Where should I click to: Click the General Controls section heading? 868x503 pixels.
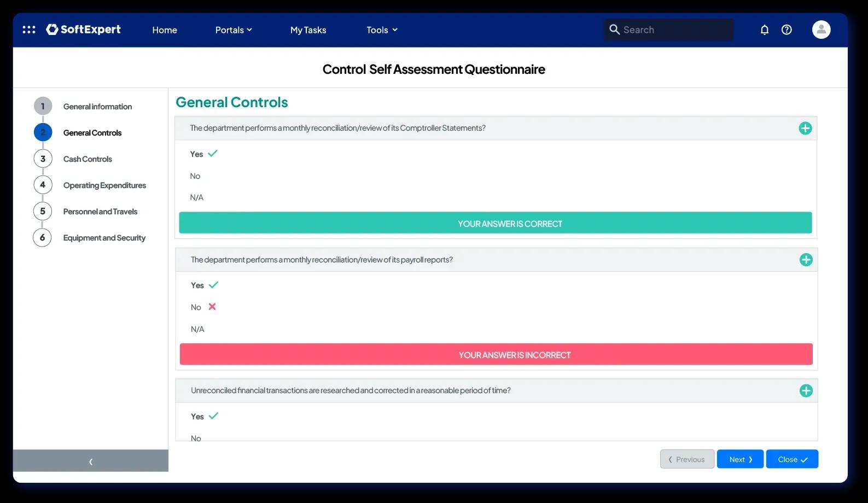coord(232,102)
